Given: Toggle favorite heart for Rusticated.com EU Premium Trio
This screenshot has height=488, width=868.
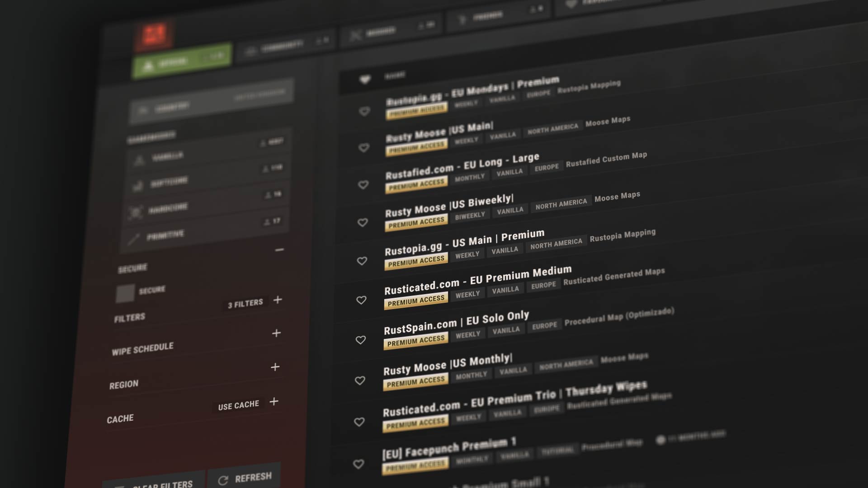Looking at the screenshot, I should click(359, 422).
